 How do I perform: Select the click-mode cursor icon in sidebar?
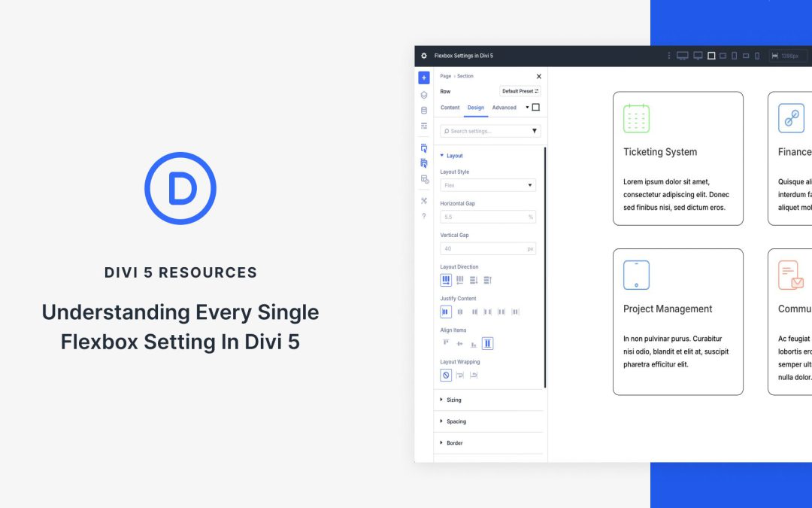[x=423, y=148]
